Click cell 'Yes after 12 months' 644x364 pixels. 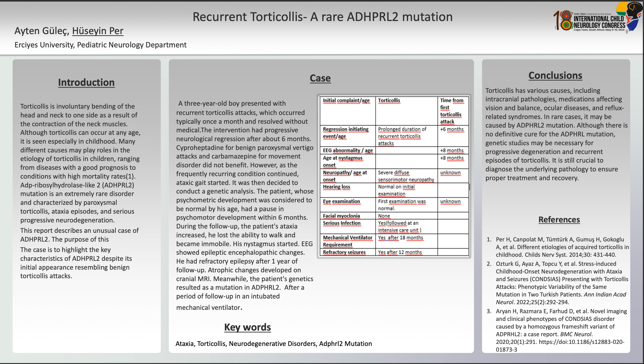(407, 252)
